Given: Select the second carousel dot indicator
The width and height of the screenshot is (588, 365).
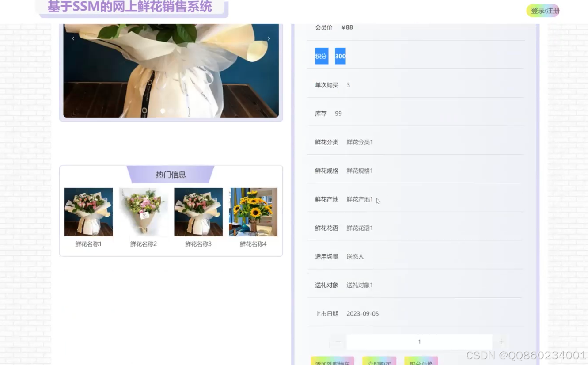Looking at the screenshot, I should point(171,111).
